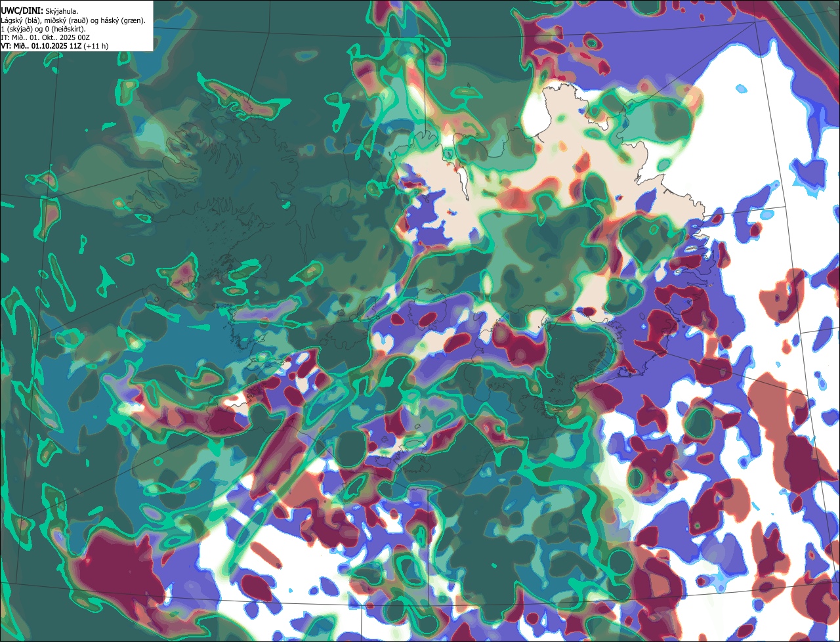Click the 'UWC/DINI: Skýjahula.' title text
840x642 pixels.
point(39,11)
